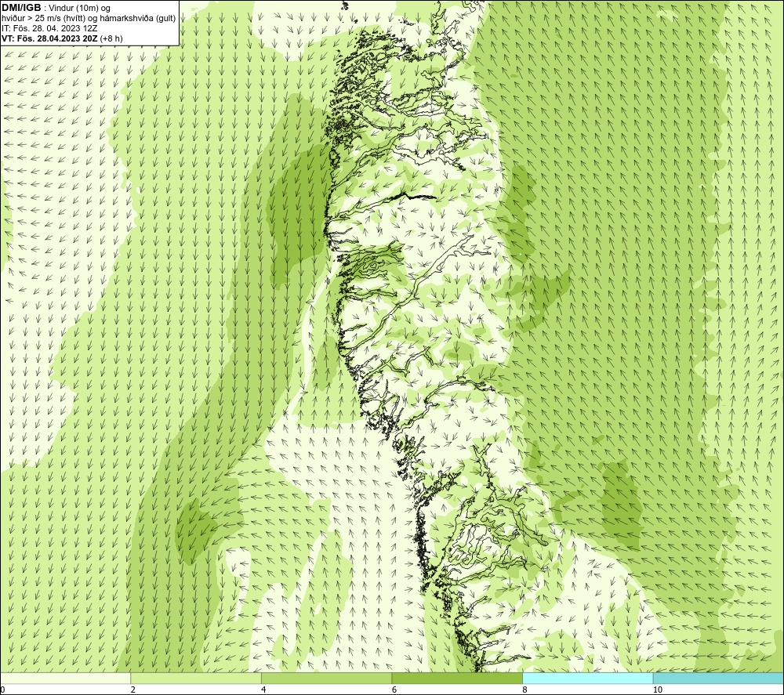
Task: Click the 2-4 m/s legend color swatch
Action: click(196, 678)
